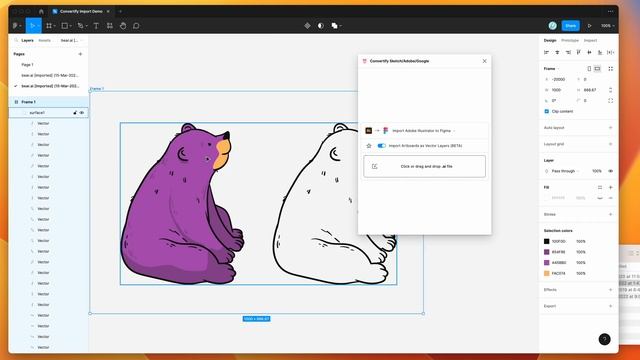Click the user avatar in toolbar
The width and height of the screenshot is (640, 360).
(x=552, y=26)
